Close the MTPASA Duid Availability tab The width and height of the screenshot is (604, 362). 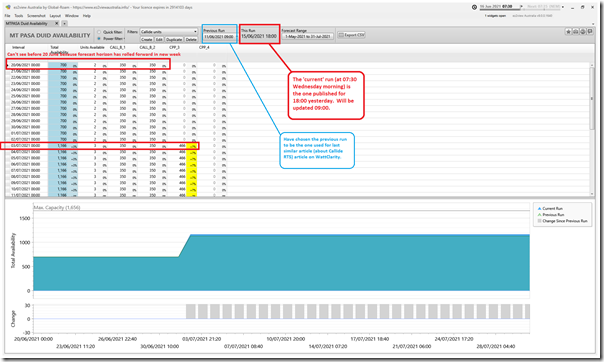click(57, 23)
